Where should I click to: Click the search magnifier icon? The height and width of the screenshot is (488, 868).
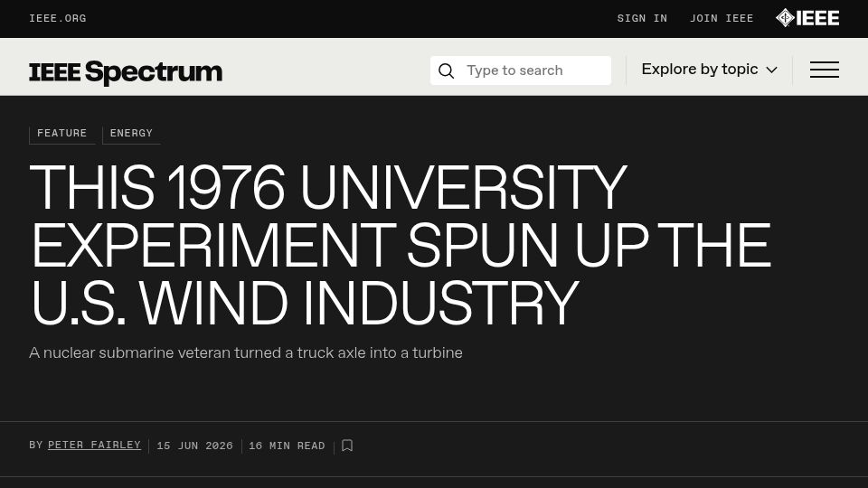pyautogui.click(x=446, y=70)
